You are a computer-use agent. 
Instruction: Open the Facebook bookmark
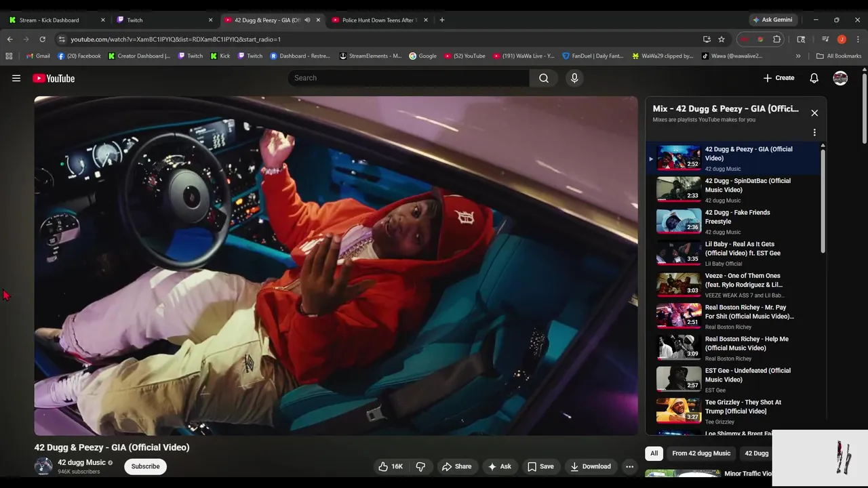79,56
